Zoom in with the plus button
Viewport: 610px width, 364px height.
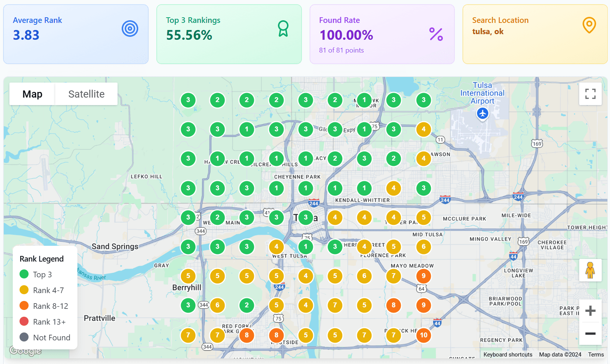click(590, 311)
